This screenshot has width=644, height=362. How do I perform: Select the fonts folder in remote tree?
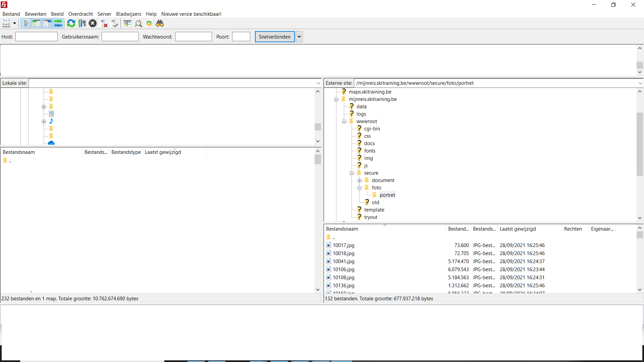click(x=370, y=151)
